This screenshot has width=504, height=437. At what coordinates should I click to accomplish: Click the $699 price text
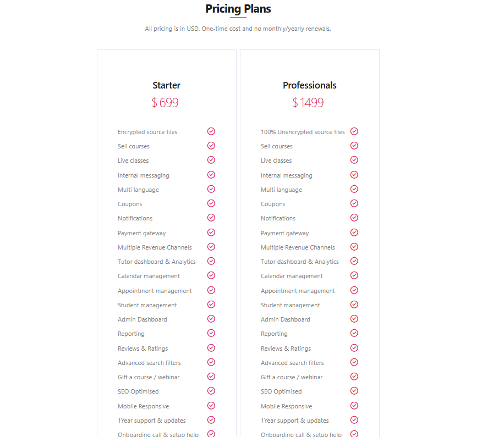point(165,103)
